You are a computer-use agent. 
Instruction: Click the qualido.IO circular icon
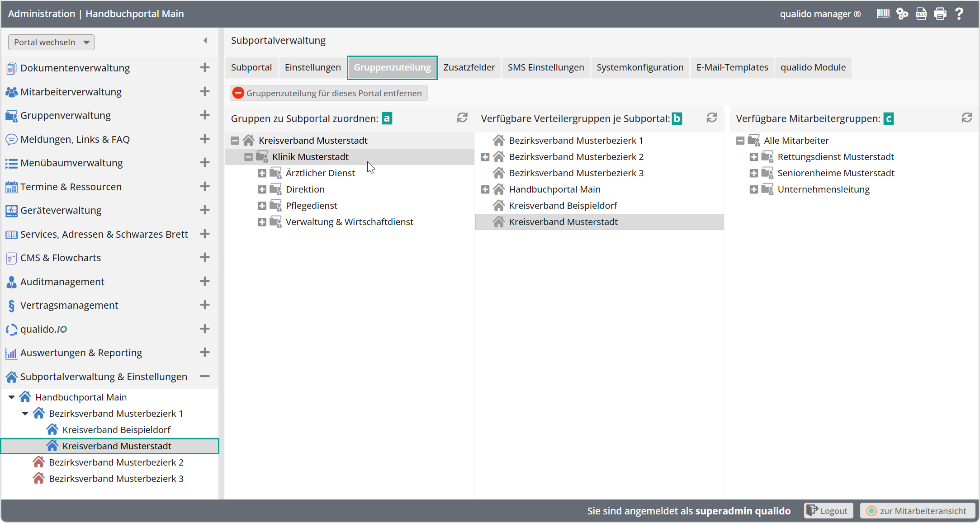coord(11,330)
